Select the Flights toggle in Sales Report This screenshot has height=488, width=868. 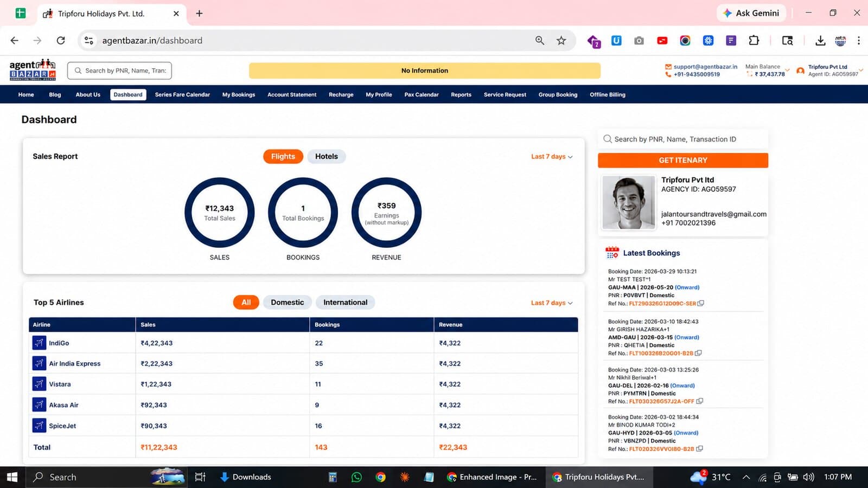point(283,156)
